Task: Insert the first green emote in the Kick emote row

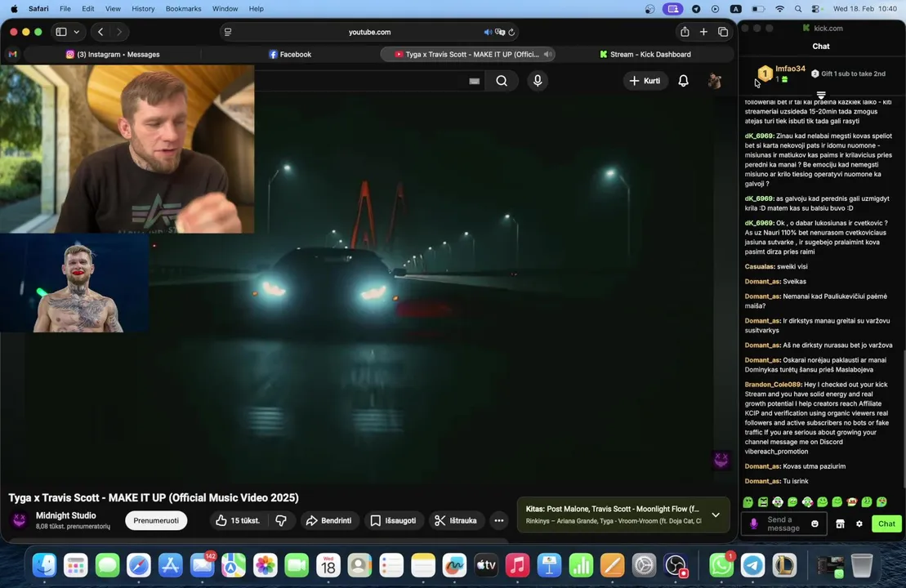Action: click(x=748, y=502)
